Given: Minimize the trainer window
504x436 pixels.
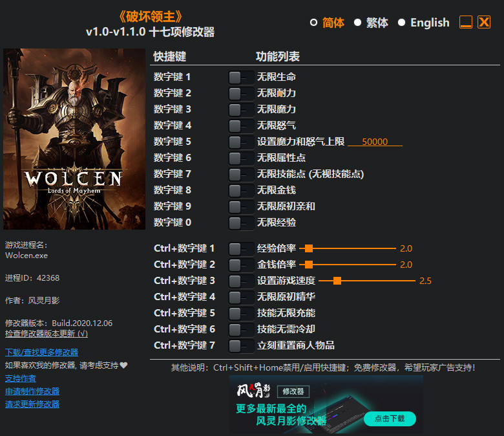Looking at the screenshot, I should pos(466,23).
